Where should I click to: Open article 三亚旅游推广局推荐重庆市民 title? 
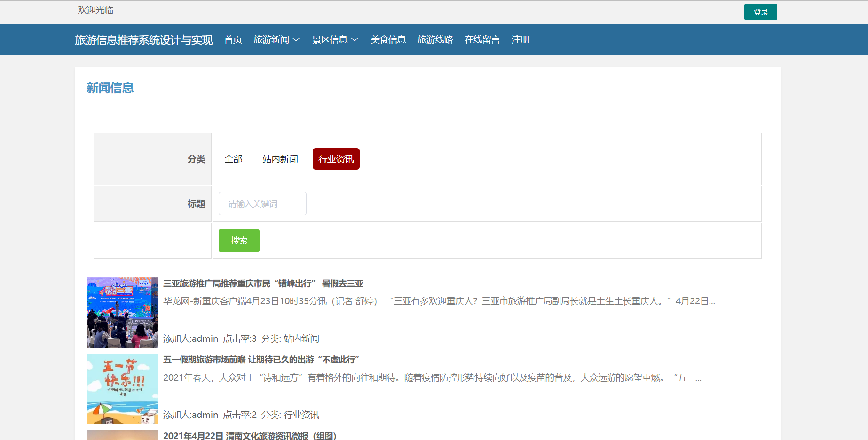pyautogui.click(x=263, y=283)
